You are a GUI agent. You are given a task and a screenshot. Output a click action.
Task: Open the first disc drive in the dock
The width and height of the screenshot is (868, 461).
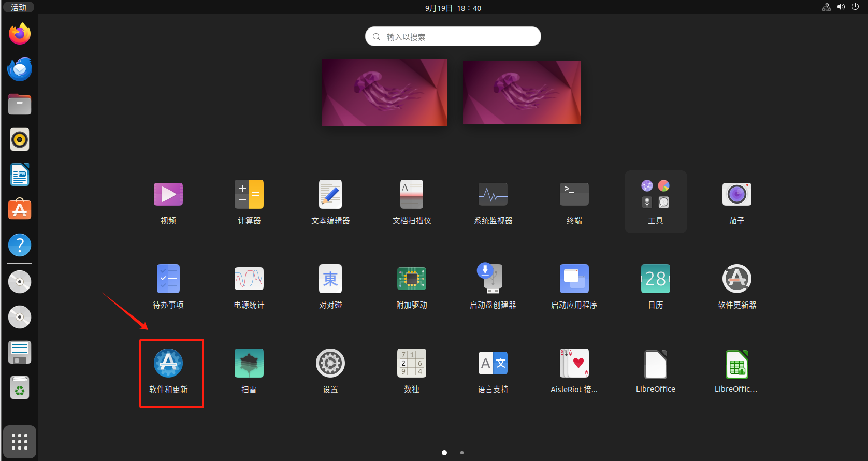pyautogui.click(x=20, y=282)
